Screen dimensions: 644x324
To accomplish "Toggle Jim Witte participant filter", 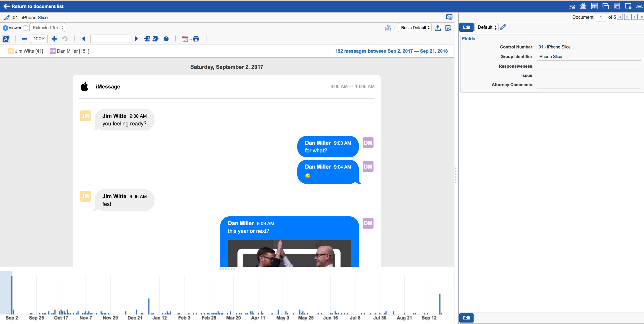I will point(26,51).
